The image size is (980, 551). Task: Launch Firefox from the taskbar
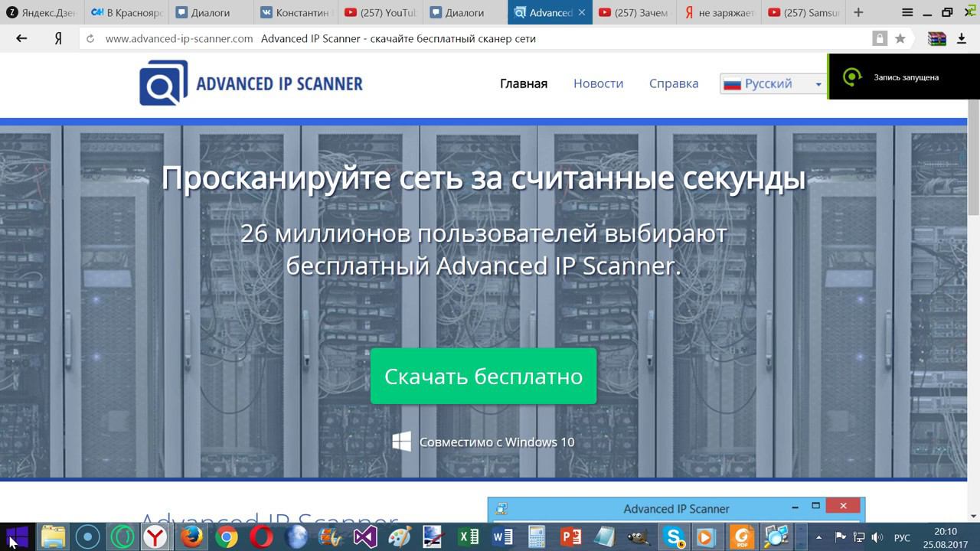pyautogui.click(x=191, y=536)
